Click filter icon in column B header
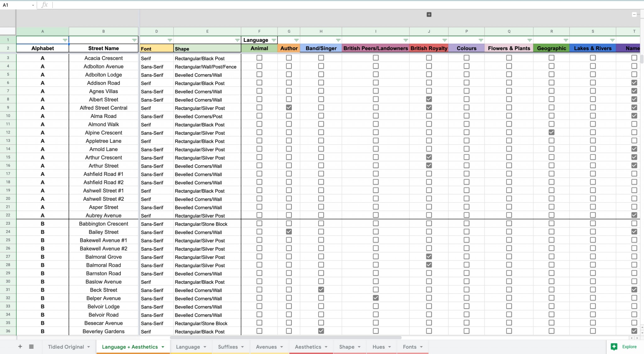 [x=134, y=40]
